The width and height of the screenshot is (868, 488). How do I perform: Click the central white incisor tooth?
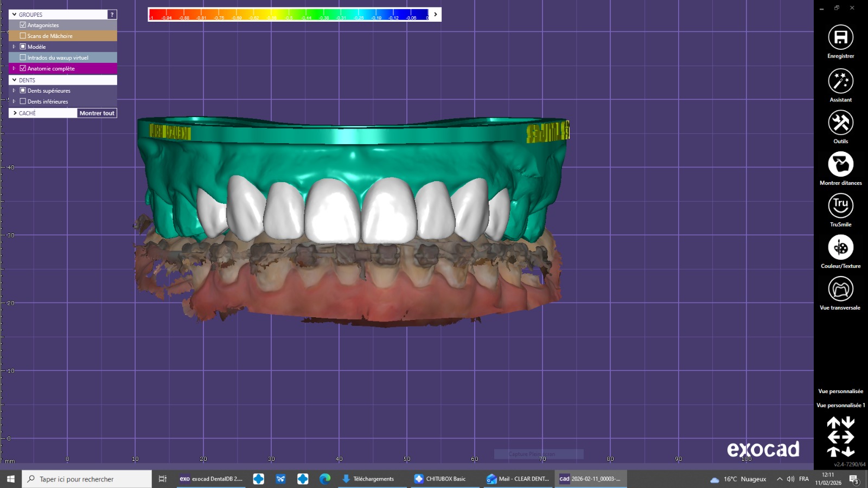pyautogui.click(x=333, y=210)
